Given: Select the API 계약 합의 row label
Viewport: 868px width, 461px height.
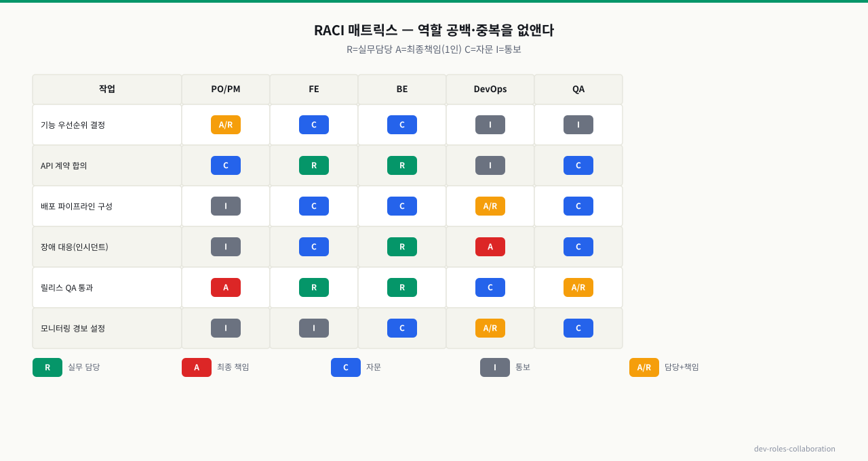Looking at the screenshot, I should (x=64, y=165).
